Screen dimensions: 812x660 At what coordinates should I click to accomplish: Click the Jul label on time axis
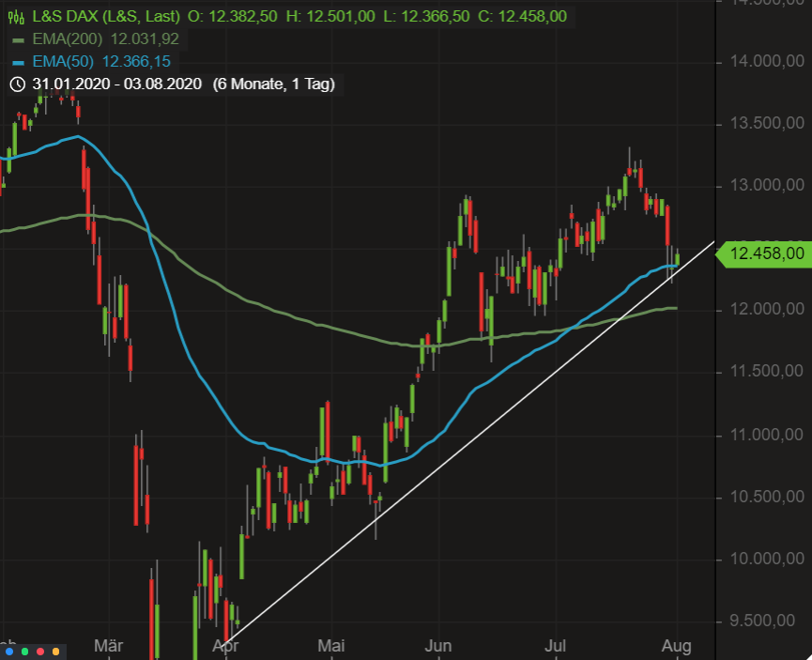tap(556, 646)
